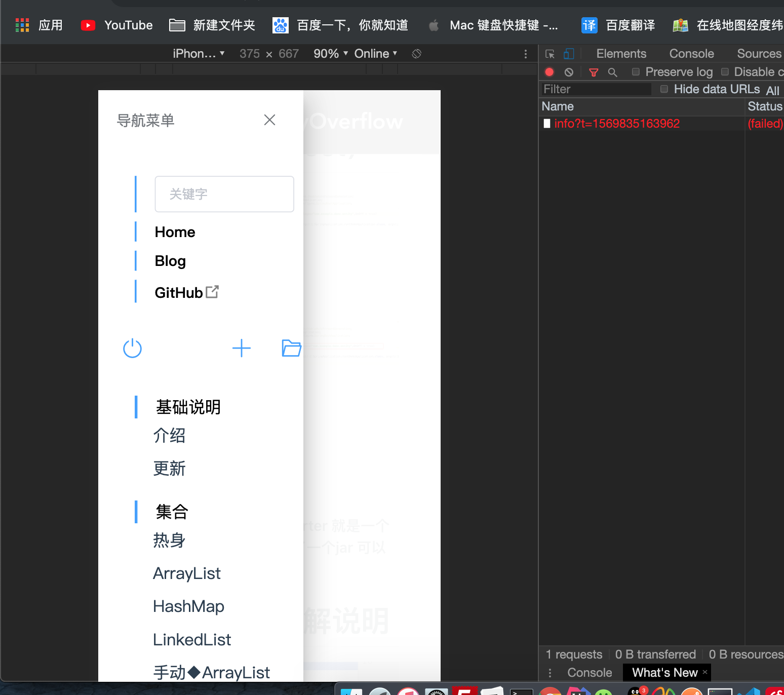Go to Blog in navigation menu
Viewport: 784px width, 695px height.
pos(170,261)
